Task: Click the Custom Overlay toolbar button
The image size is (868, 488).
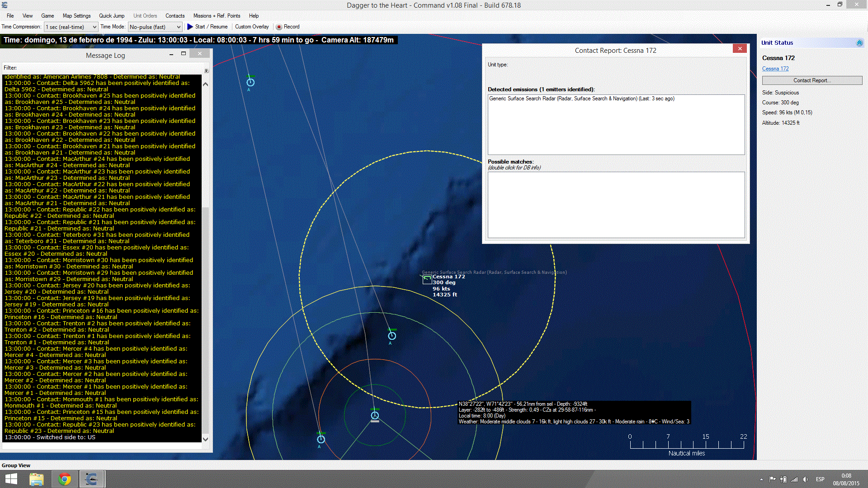Action: point(252,27)
